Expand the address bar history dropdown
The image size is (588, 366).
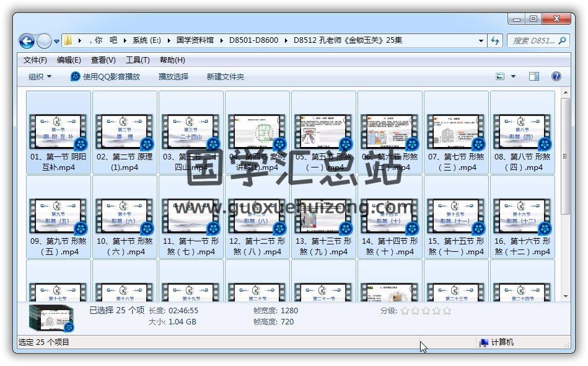(481, 40)
